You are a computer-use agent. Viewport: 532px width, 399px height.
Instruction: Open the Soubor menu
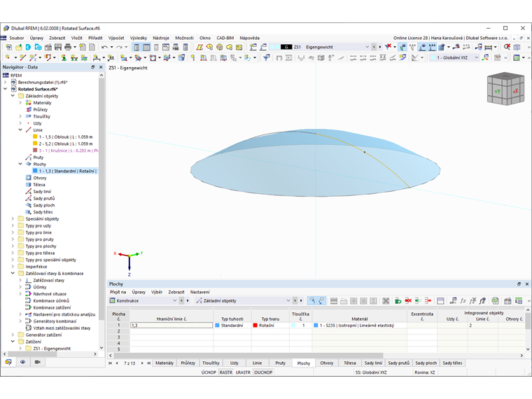17,38
